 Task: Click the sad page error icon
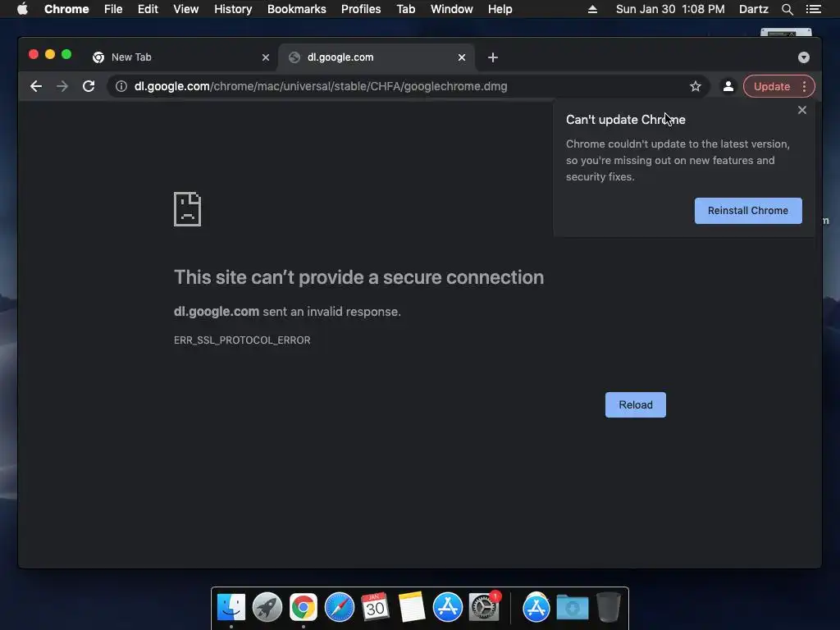coord(187,209)
